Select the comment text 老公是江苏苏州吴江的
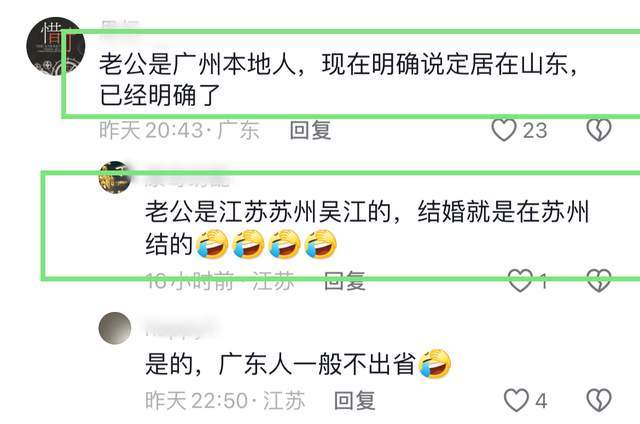 point(269,212)
